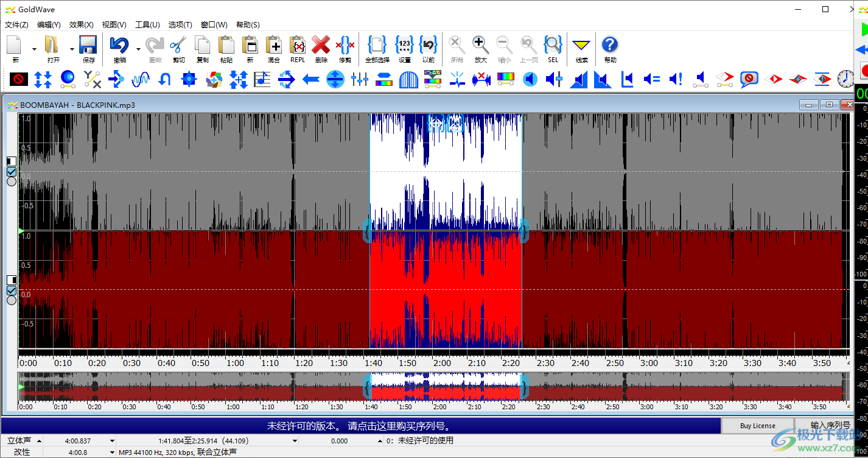Click selection start marker in overview

tap(367, 387)
